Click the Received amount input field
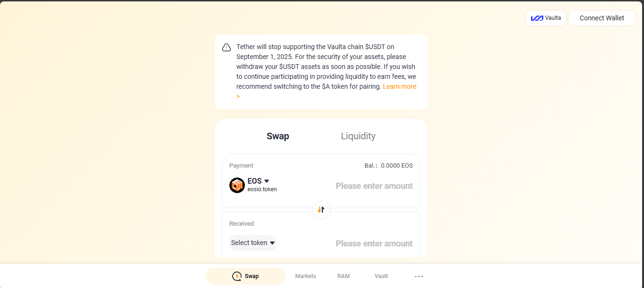The image size is (644, 288). [x=374, y=244]
